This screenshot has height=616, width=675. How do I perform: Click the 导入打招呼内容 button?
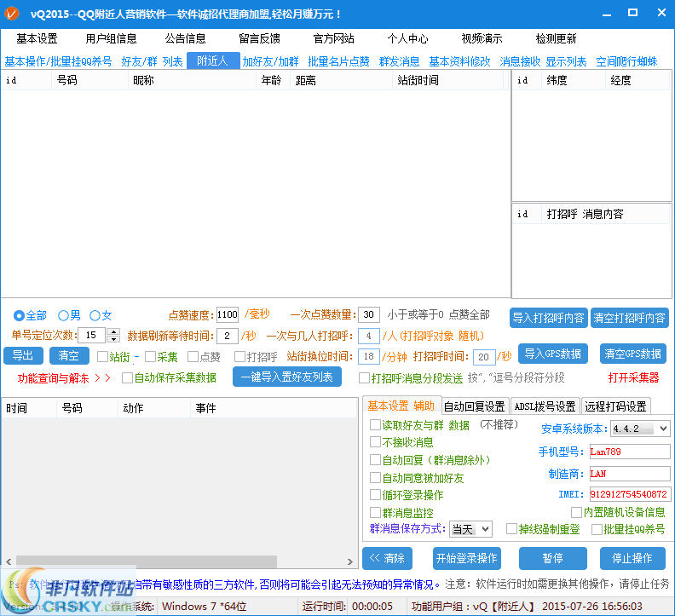pyautogui.click(x=549, y=318)
